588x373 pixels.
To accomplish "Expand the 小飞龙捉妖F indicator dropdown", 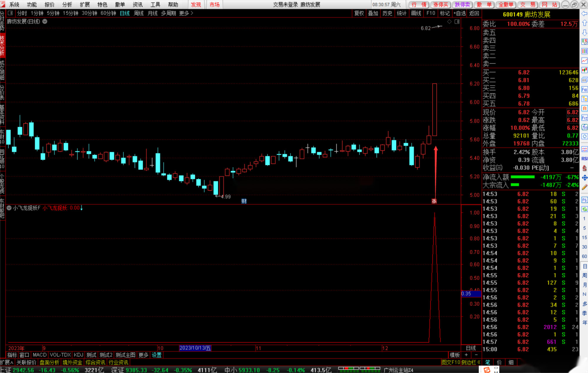I will pyautogui.click(x=9, y=208).
